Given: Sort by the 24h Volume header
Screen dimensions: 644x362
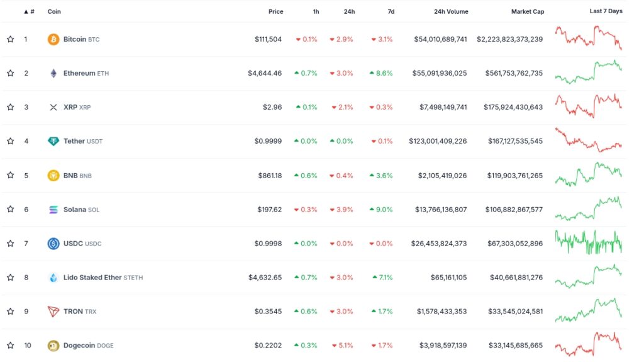Looking at the screenshot, I should (x=451, y=11).
